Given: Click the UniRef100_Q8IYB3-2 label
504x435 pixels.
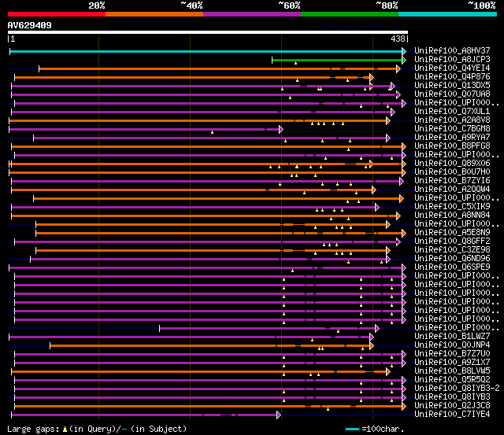Looking at the screenshot, I should pos(457,388).
